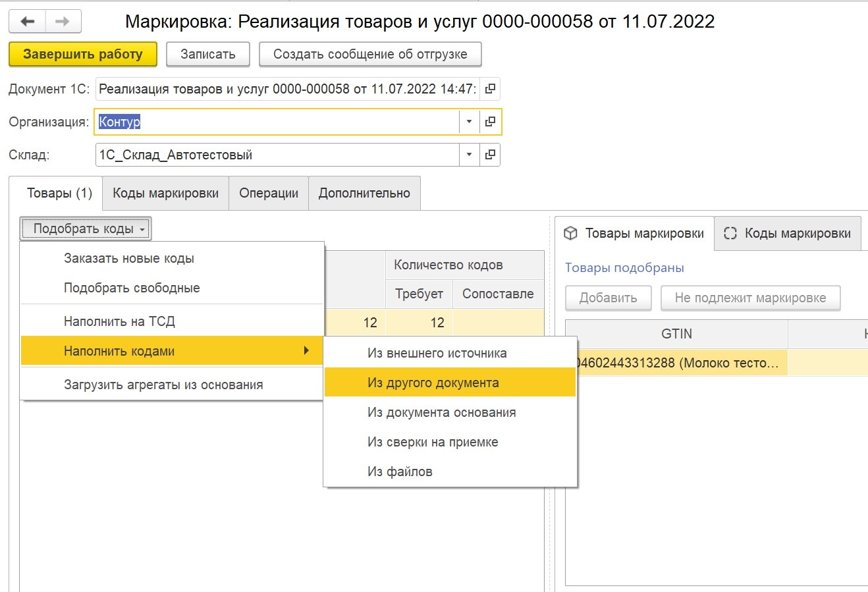Screen dimensions: 868x592
Task: Select Наполнить на ТСД menu item
Action: click(x=173, y=321)
